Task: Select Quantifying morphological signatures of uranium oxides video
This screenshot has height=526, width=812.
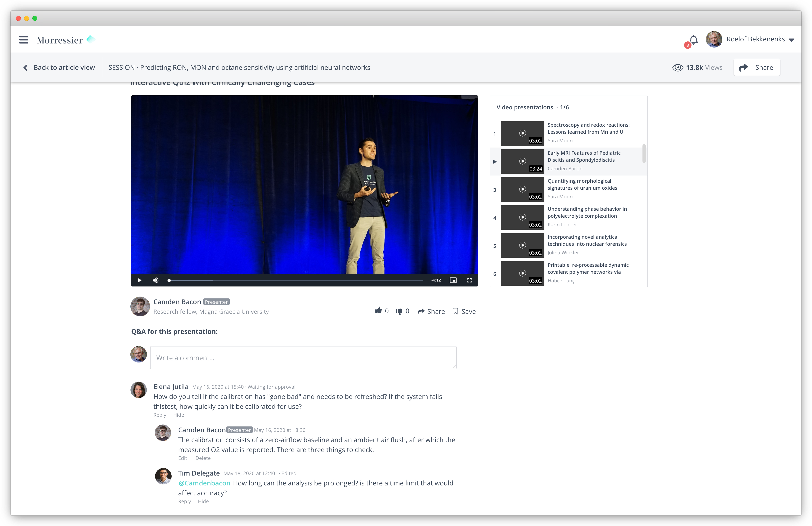Action: (x=582, y=185)
